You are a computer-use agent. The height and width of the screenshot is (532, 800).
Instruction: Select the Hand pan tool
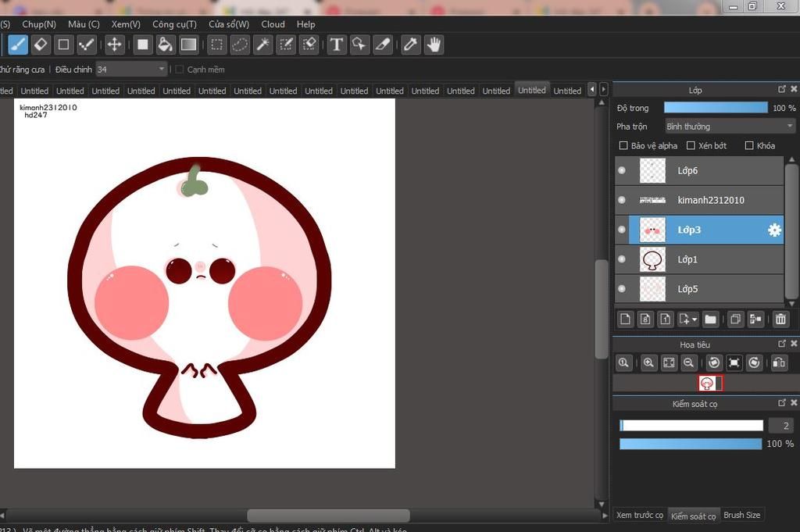pyautogui.click(x=434, y=45)
